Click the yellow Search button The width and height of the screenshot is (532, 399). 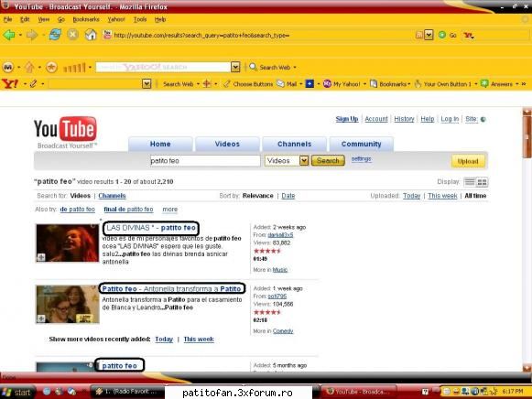[x=328, y=161]
